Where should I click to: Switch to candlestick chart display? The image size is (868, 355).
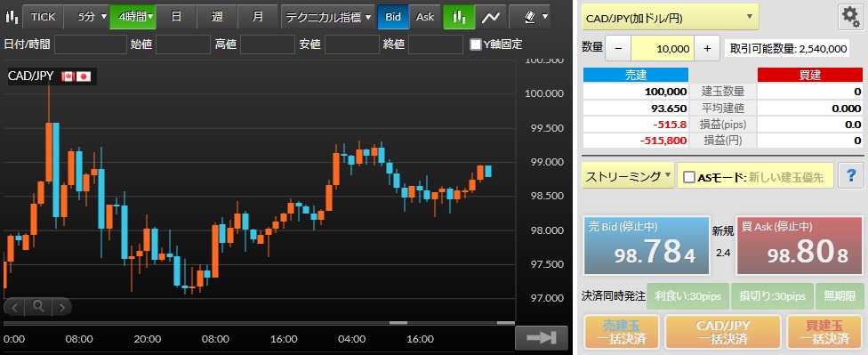pyautogui.click(x=459, y=17)
